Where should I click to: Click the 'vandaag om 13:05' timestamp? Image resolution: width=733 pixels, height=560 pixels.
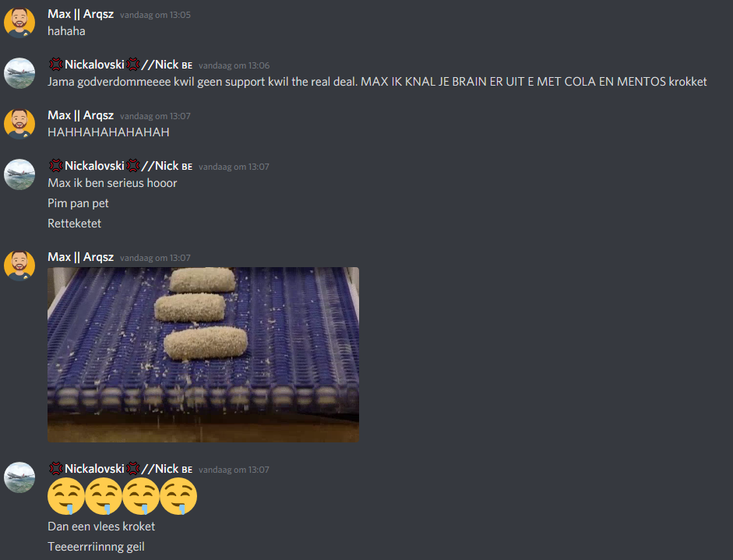click(x=155, y=15)
